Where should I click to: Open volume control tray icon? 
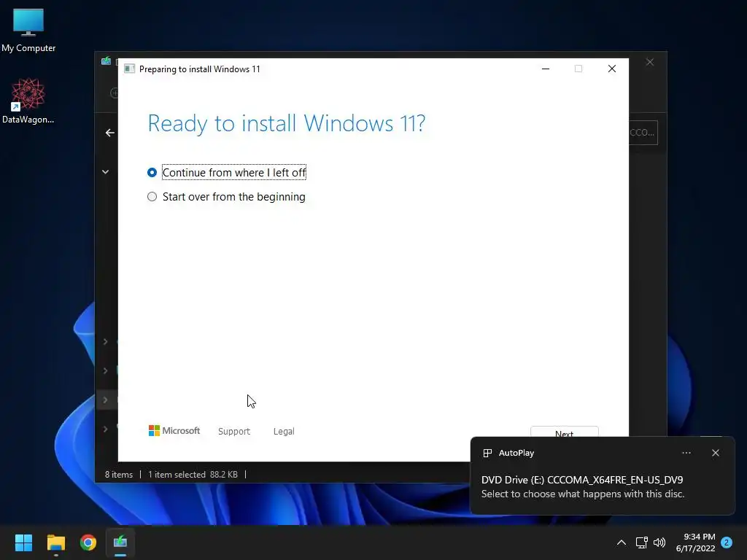(659, 542)
